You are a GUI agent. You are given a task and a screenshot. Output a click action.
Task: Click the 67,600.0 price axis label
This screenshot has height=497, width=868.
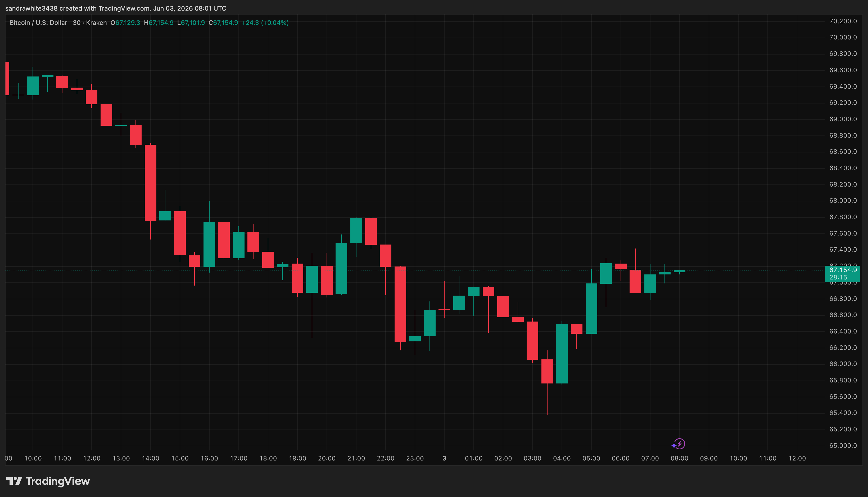[x=843, y=233]
